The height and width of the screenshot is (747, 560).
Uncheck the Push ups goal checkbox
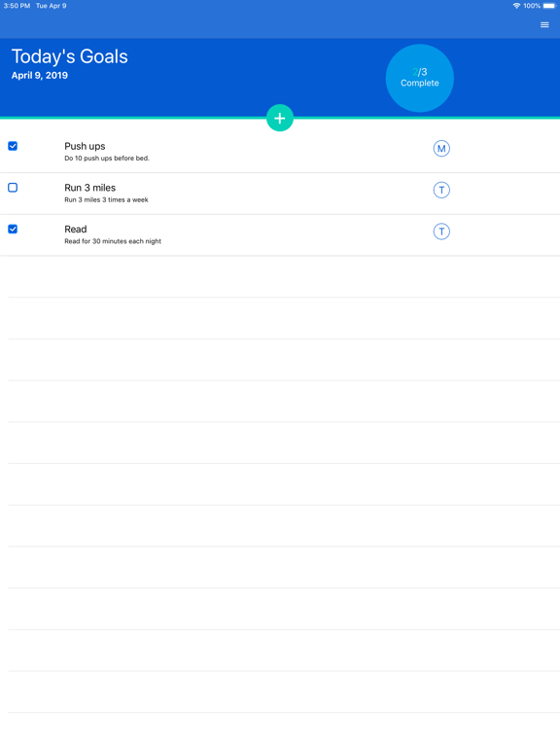tap(13, 146)
